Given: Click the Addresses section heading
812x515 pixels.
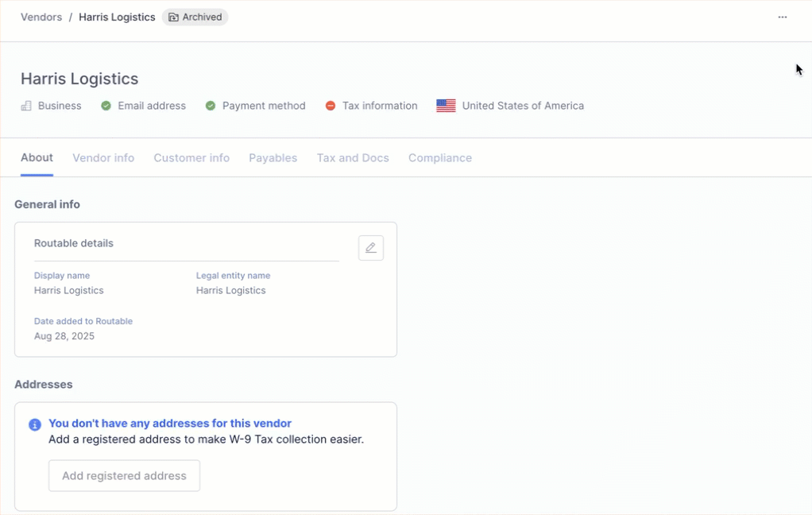Looking at the screenshot, I should [44, 385].
